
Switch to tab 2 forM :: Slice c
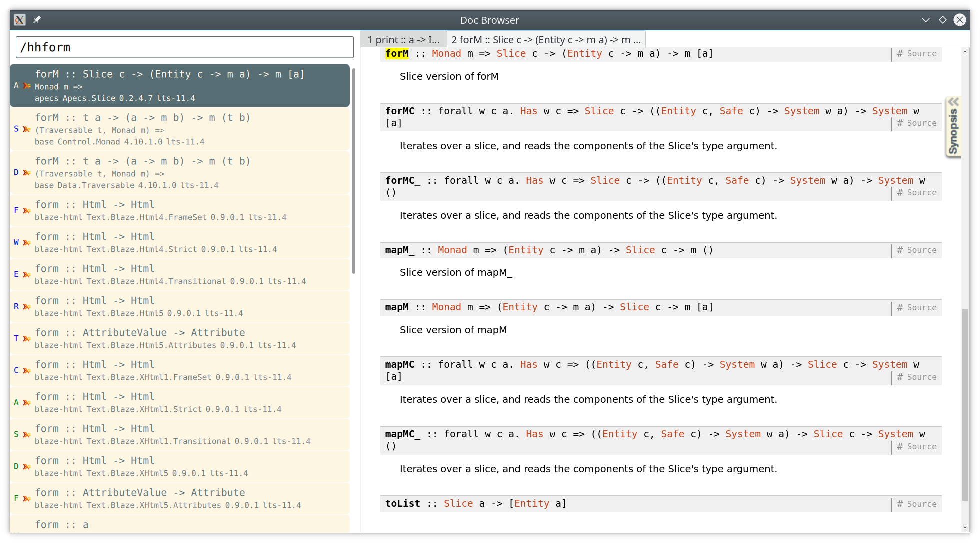[x=546, y=40]
